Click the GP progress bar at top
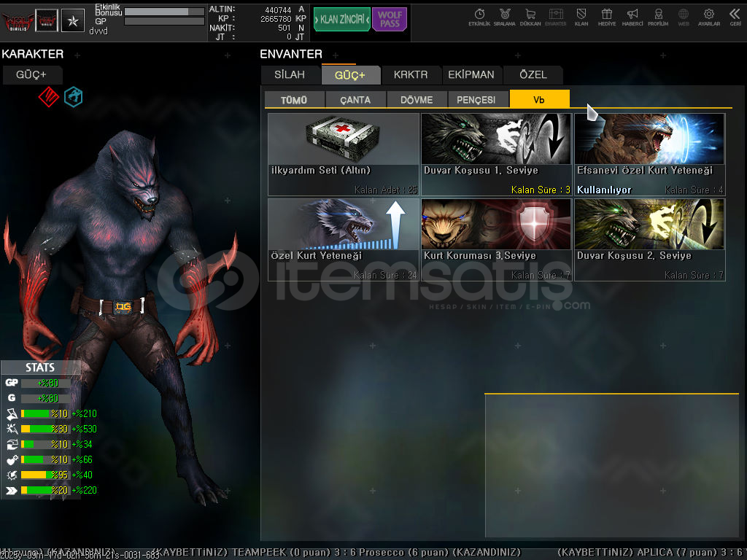 (x=164, y=21)
